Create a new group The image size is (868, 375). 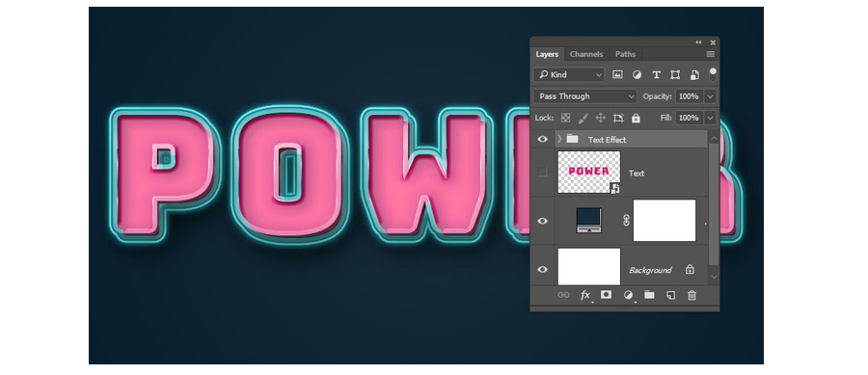point(649,295)
